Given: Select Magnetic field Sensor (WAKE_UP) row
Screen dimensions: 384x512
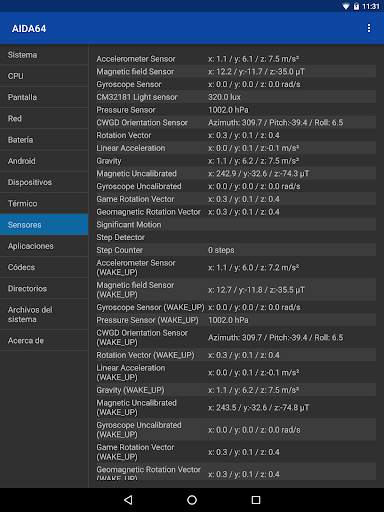Looking at the screenshot, I should click(236, 290).
